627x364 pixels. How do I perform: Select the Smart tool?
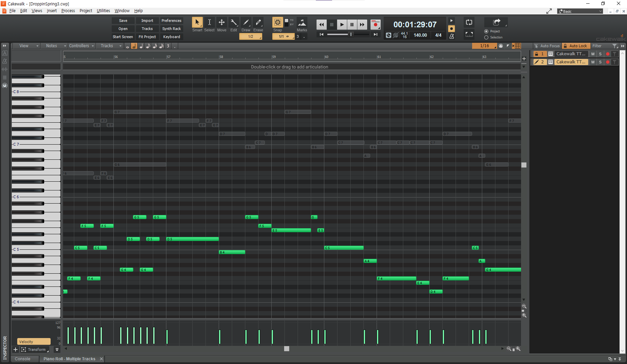197,22
